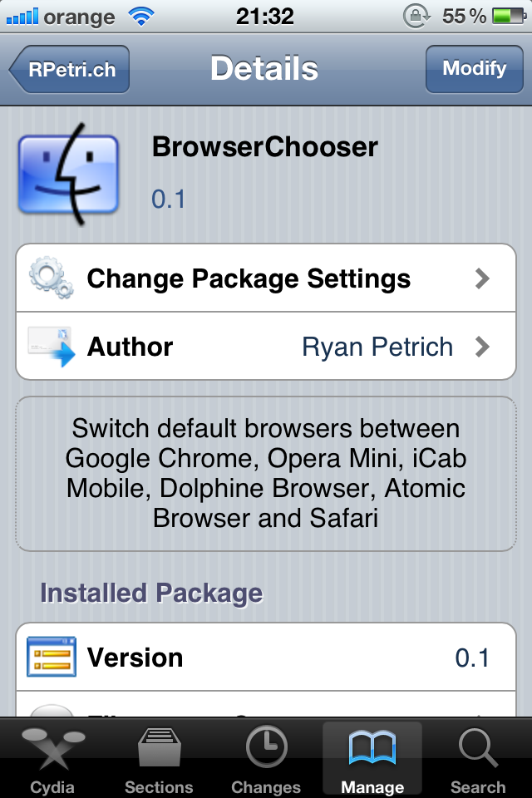Image resolution: width=532 pixels, height=798 pixels.
Task: Switch to the Sections tab
Action: point(159,756)
